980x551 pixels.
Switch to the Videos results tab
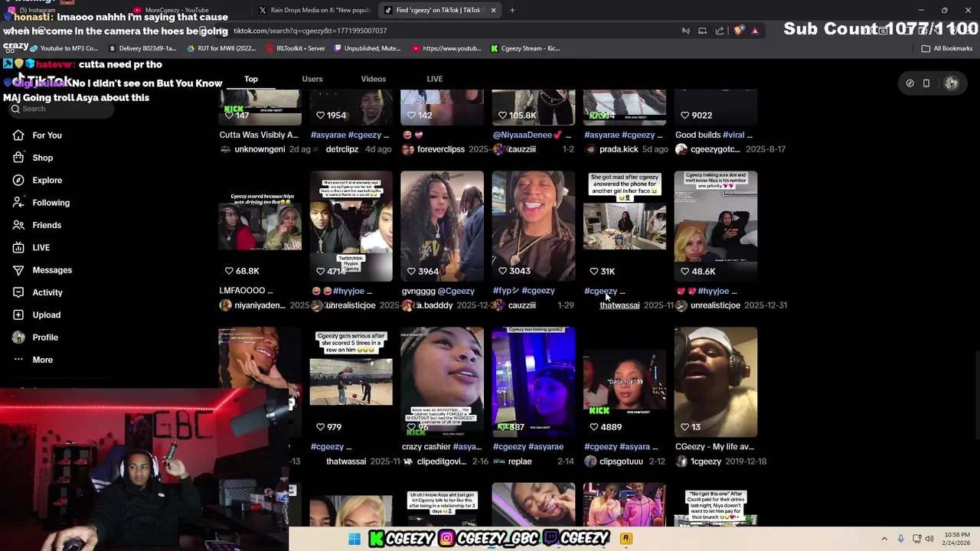(374, 79)
